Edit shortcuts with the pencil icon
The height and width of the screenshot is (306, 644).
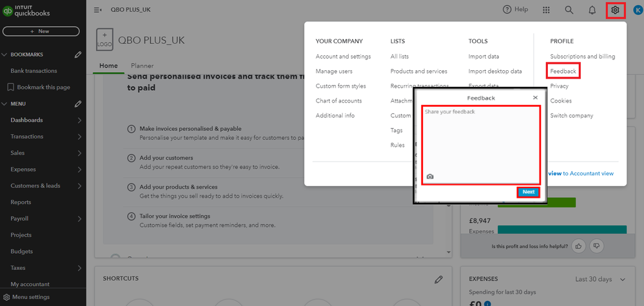pos(438,280)
